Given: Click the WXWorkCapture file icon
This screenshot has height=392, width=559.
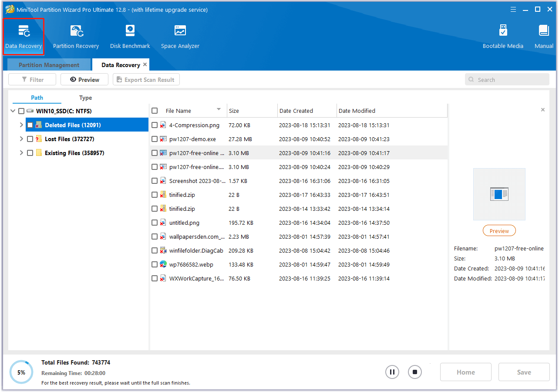Looking at the screenshot, I should (x=163, y=278).
